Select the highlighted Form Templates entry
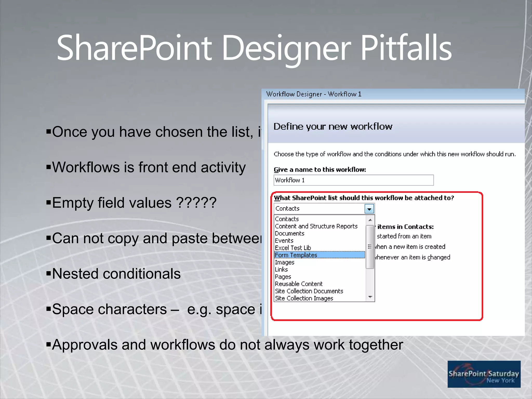The width and height of the screenshot is (532, 399). pyautogui.click(x=296, y=255)
